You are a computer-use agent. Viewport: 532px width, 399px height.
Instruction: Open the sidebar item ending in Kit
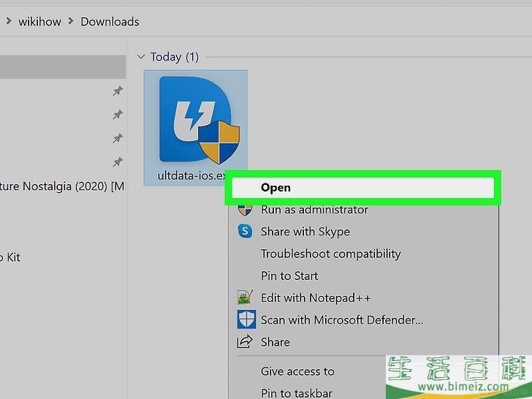tap(10, 257)
